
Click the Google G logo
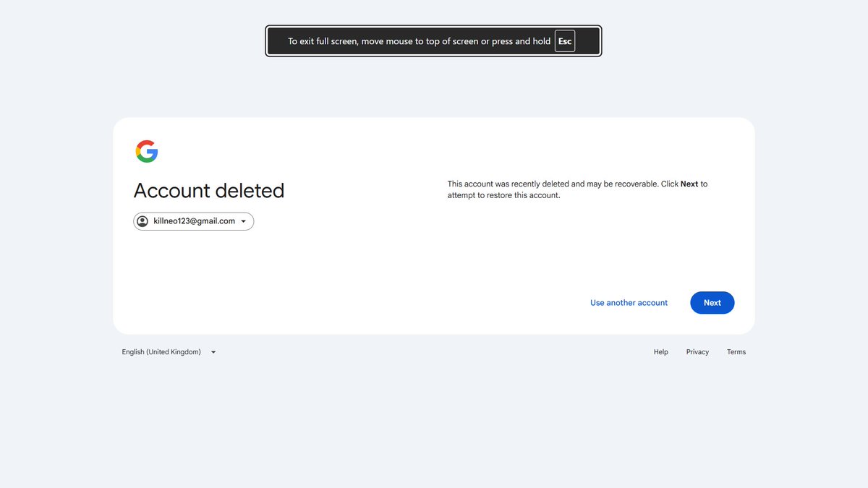pos(146,151)
